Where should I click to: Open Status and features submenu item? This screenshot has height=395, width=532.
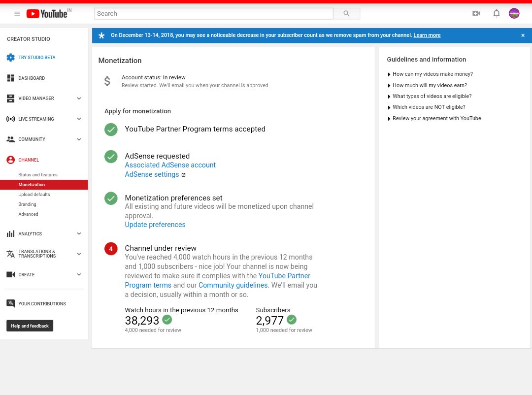point(37,175)
